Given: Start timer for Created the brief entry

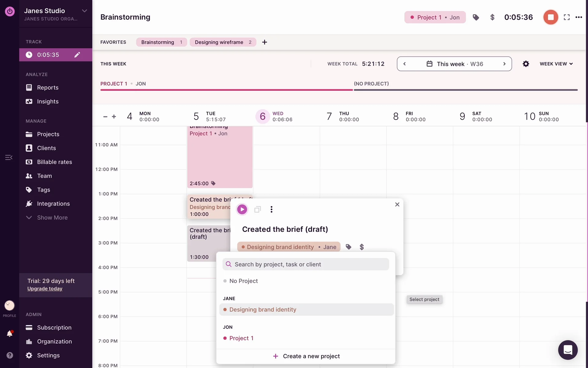Looking at the screenshot, I should (x=242, y=209).
